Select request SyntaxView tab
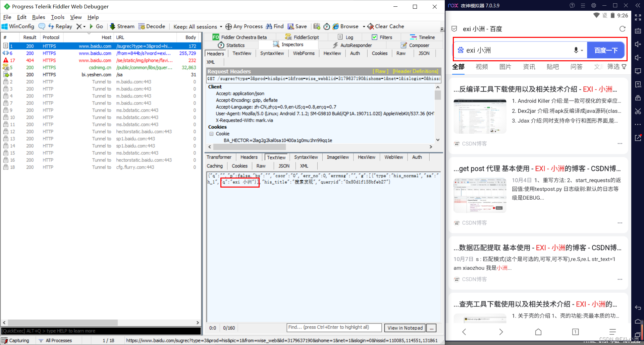This screenshot has width=644, height=345. 272,53
